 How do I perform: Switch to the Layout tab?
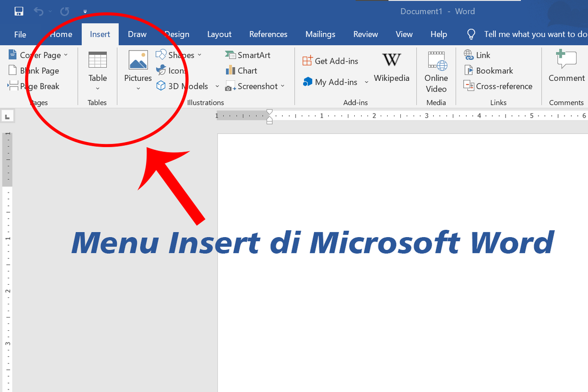click(x=219, y=34)
